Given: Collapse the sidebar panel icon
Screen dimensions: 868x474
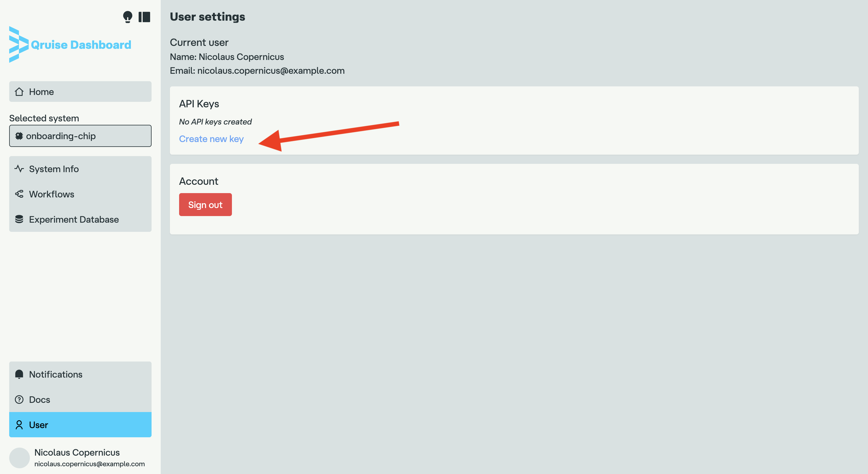Looking at the screenshot, I should click(x=144, y=17).
